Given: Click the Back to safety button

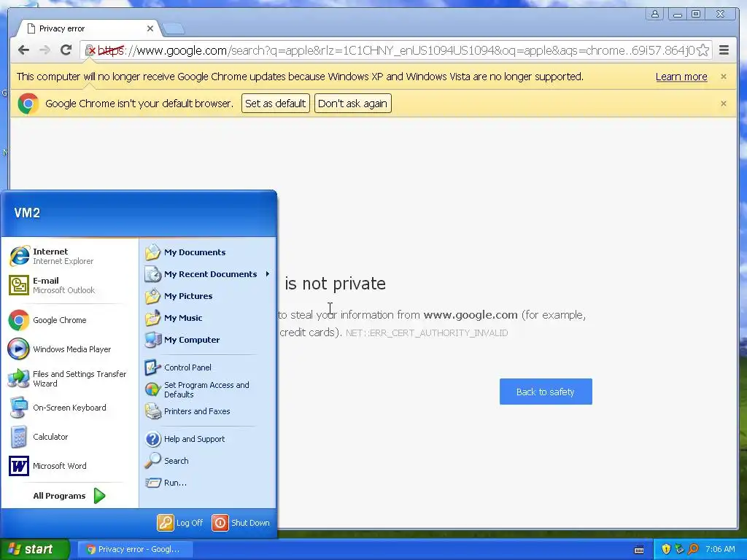Looking at the screenshot, I should pyautogui.click(x=546, y=392).
